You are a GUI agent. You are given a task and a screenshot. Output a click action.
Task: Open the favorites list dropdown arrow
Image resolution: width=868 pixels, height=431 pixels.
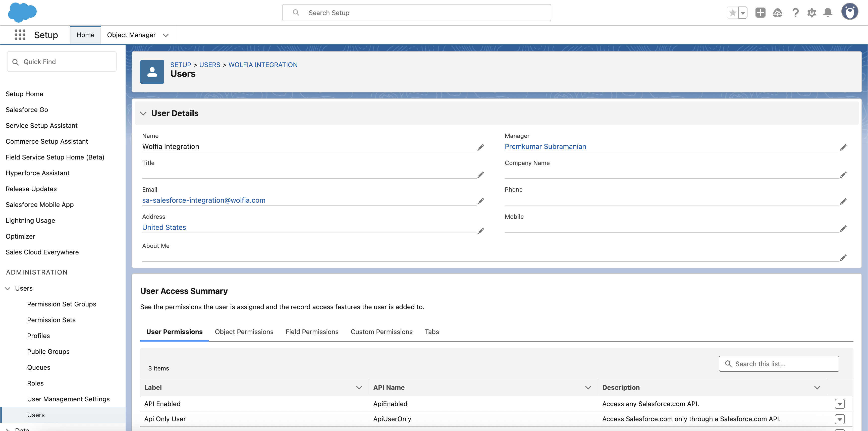coord(743,13)
